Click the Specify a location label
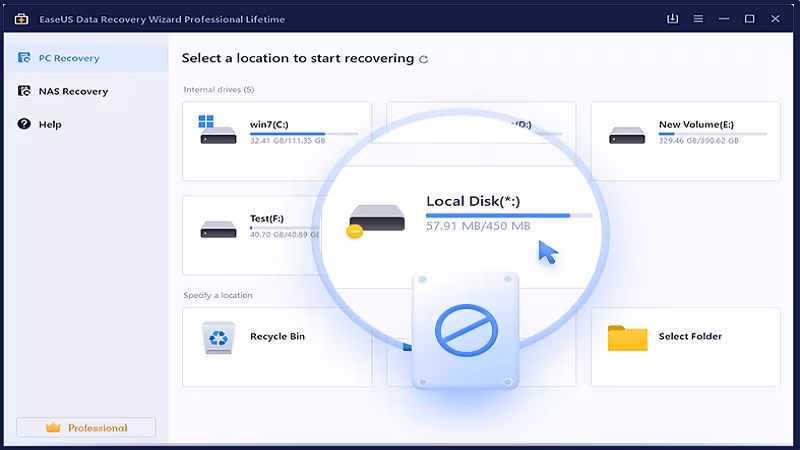The image size is (800, 450). [x=218, y=295]
